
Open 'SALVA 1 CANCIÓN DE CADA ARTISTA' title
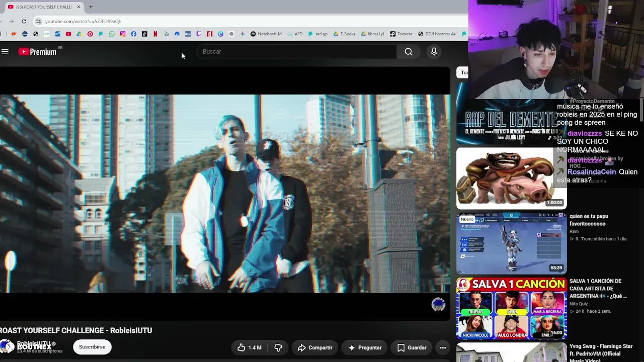[x=598, y=289]
